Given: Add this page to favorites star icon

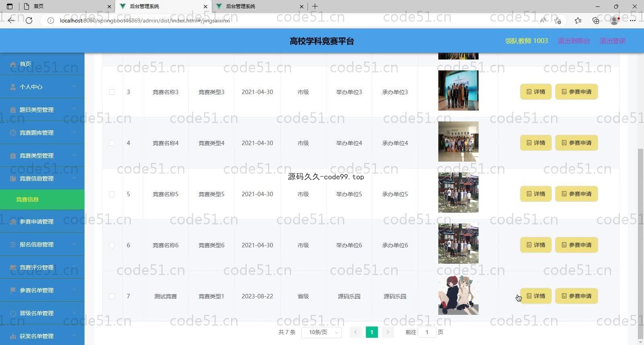Looking at the screenshot, I should [x=557, y=21].
